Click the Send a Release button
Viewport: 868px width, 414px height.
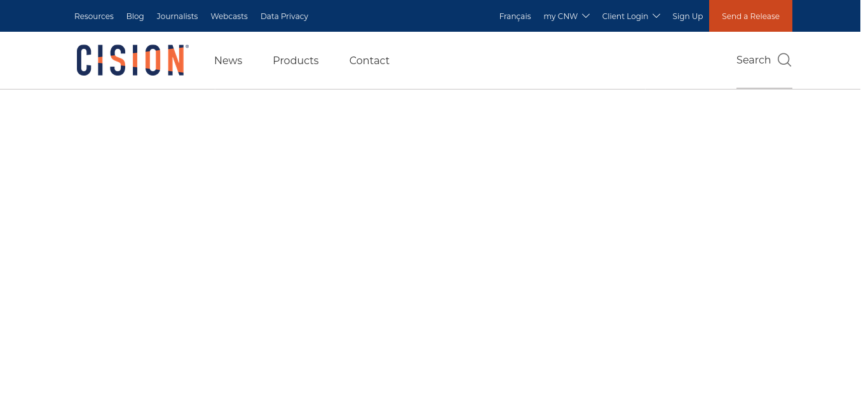(x=750, y=16)
